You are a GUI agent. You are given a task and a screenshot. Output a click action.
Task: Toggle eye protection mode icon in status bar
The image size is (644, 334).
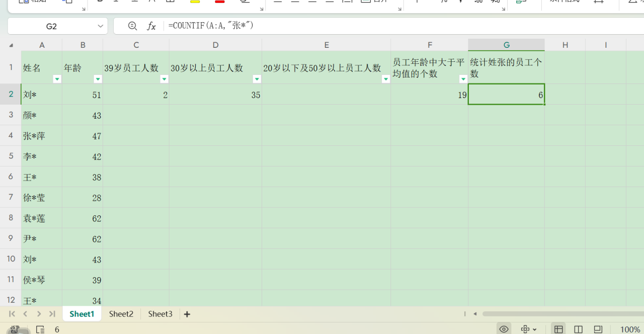click(504, 329)
